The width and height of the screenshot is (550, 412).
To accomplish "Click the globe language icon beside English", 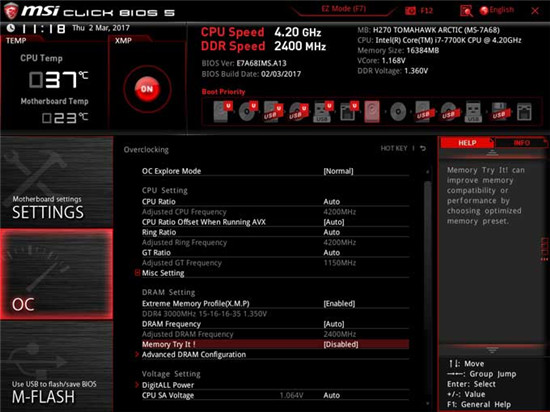I will (484, 11).
